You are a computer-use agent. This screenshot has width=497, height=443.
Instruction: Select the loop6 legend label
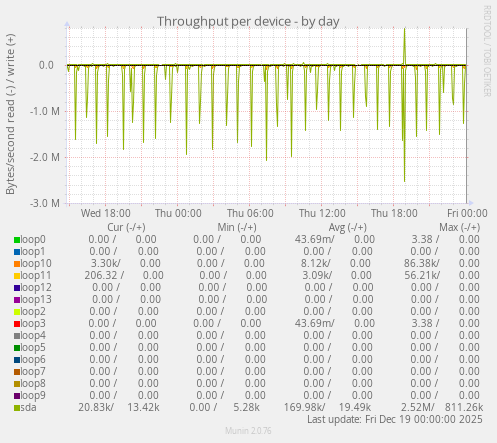tap(33, 360)
